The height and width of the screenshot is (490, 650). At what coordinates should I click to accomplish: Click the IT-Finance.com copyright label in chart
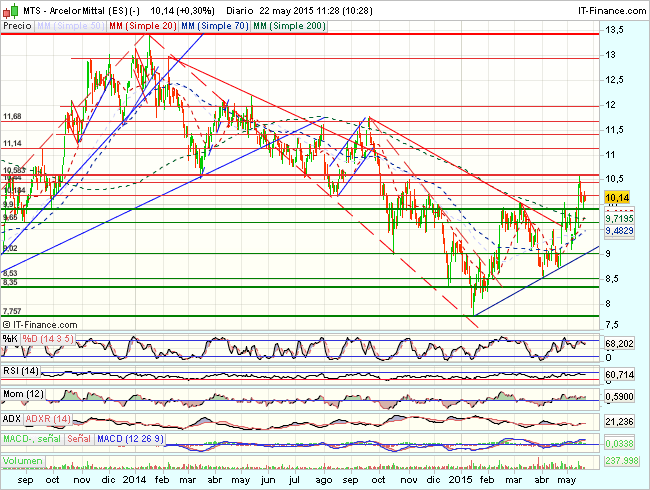click(x=40, y=325)
